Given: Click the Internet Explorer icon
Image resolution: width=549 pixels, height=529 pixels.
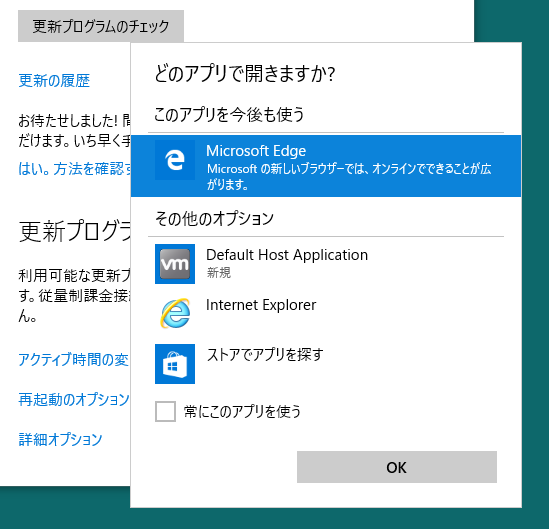Looking at the screenshot, I should (175, 313).
